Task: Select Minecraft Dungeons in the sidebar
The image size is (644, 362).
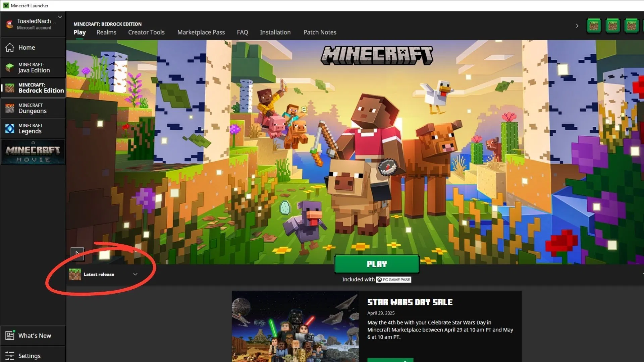Action: [x=33, y=108]
